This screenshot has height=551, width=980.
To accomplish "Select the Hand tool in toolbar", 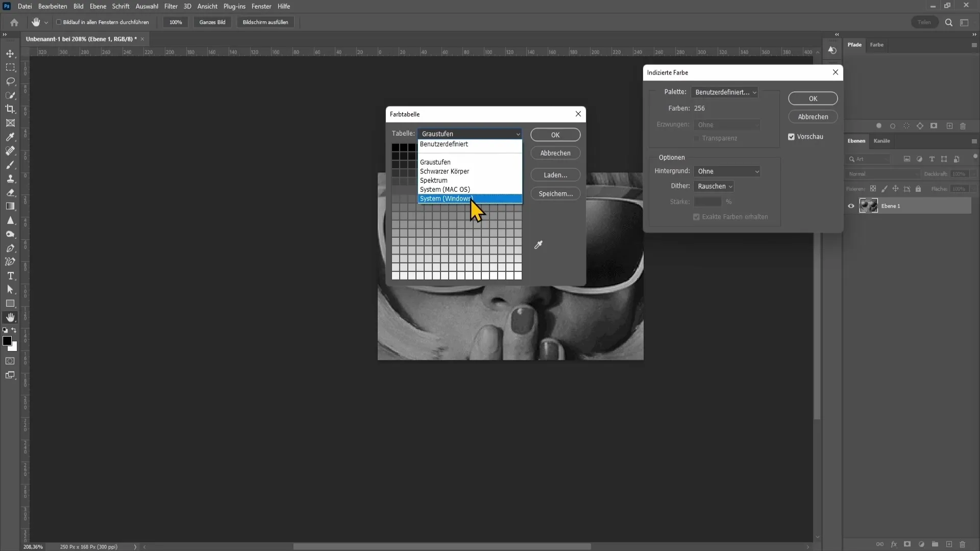I will [10, 317].
